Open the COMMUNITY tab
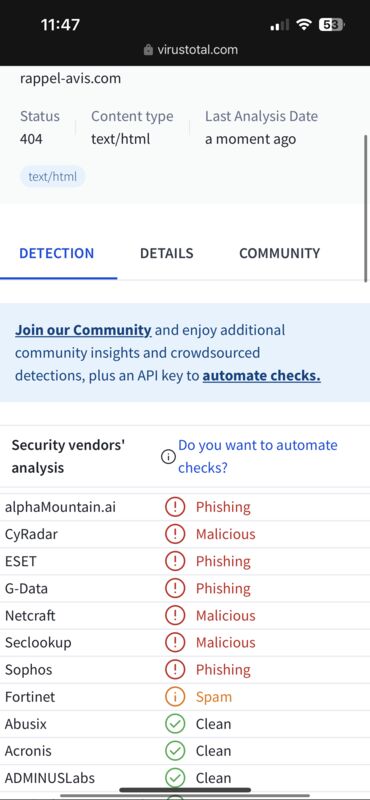 [x=279, y=254]
